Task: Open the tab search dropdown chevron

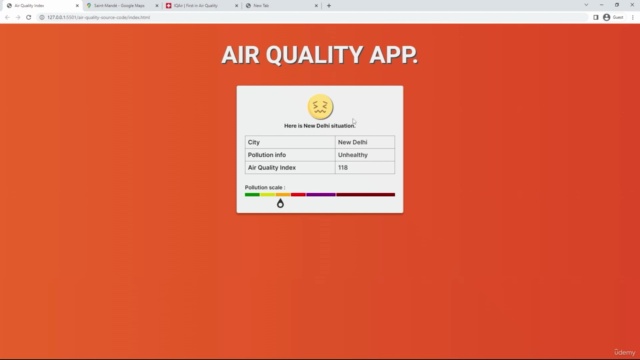Action: [x=586, y=5]
